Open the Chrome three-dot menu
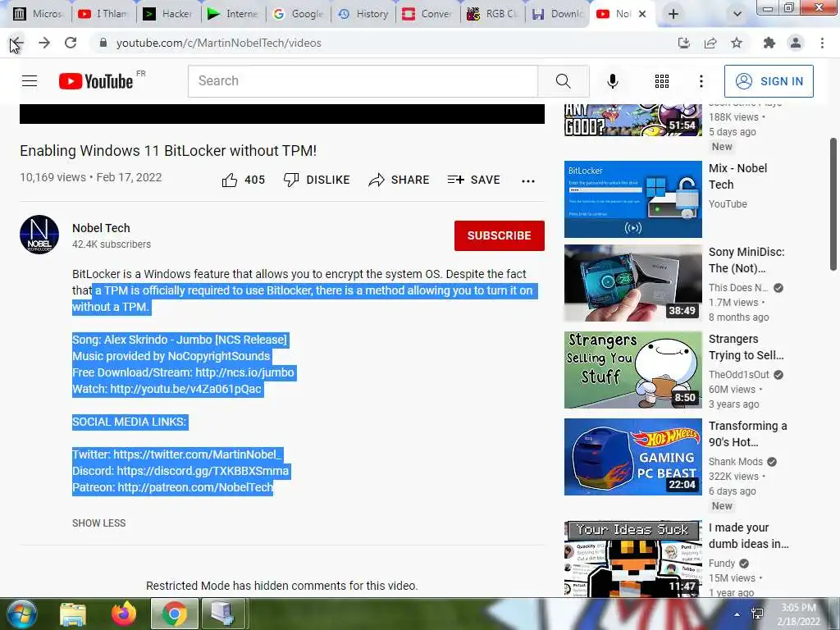This screenshot has width=840, height=630. (x=822, y=43)
